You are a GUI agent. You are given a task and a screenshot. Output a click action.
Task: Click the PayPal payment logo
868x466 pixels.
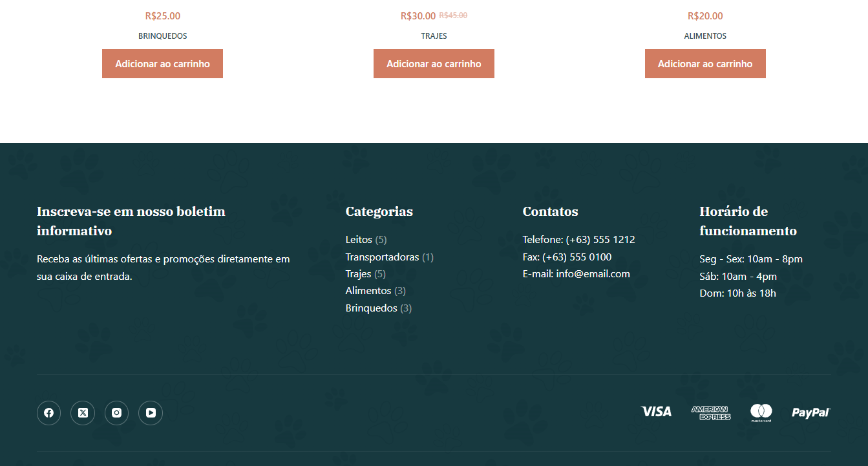point(810,412)
